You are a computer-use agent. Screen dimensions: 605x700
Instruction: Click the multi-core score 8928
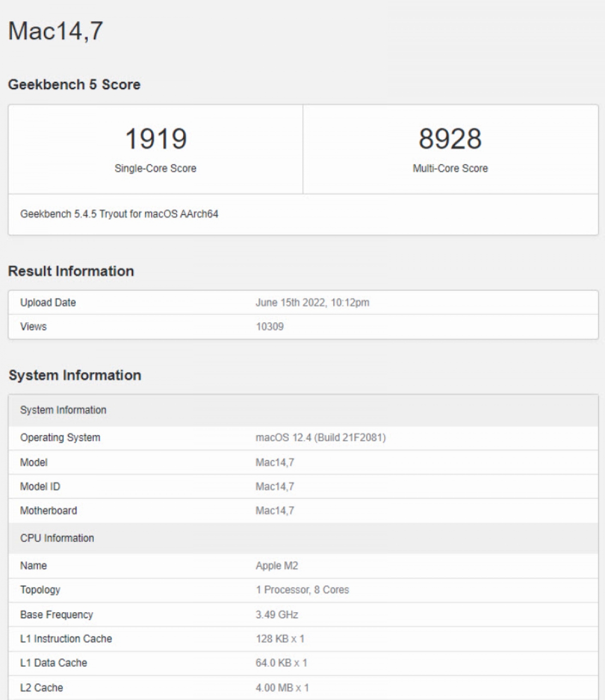[x=450, y=139]
